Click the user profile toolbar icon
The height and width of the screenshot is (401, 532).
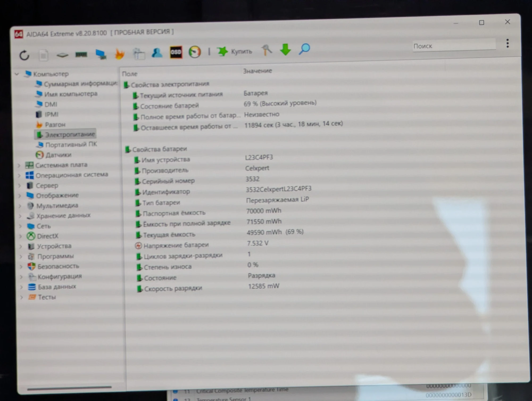157,52
